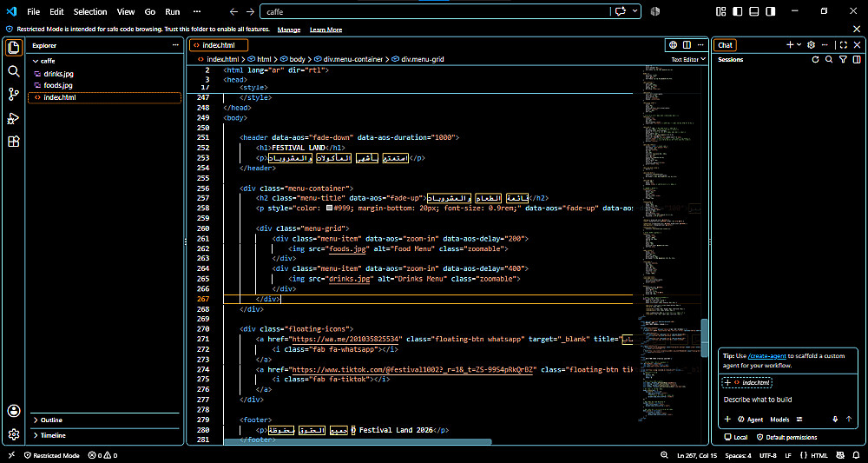Viewport: 868px width, 463px height.
Task: Click the Manage link in restricted mode banner
Action: pyautogui.click(x=288, y=30)
